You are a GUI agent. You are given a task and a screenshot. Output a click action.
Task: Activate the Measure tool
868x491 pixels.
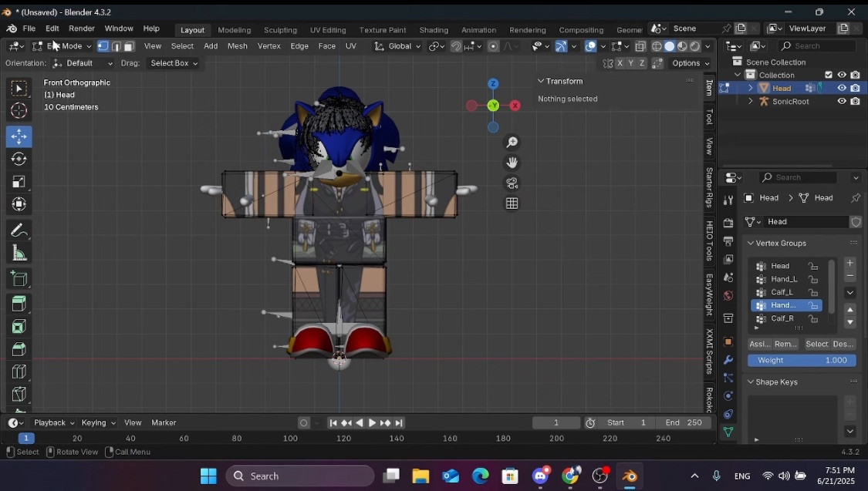click(19, 253)
